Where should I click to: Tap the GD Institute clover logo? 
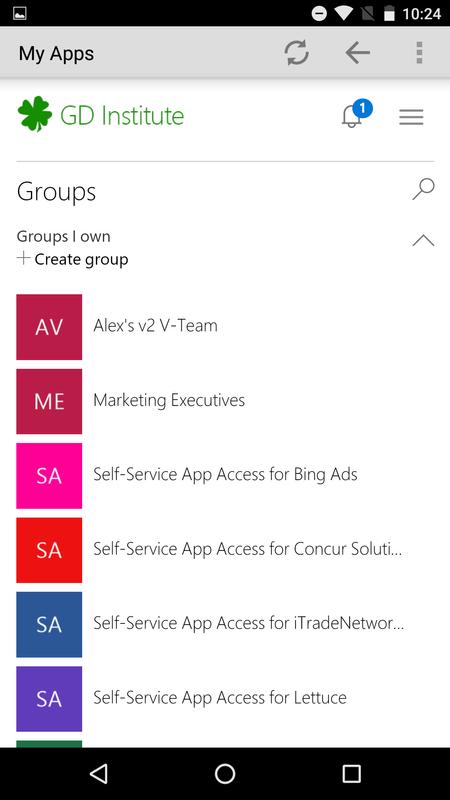[x=35, y=114]
